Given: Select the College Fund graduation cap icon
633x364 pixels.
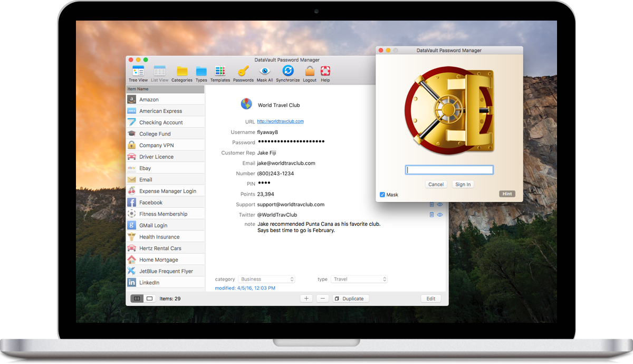Looking at the screenshot, I should click(131, 133).
